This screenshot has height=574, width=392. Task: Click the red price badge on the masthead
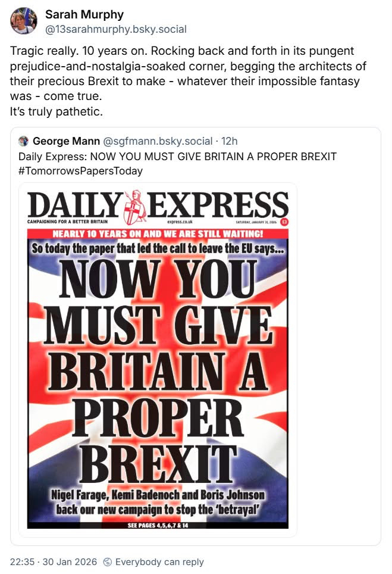[x=284, y=222]
